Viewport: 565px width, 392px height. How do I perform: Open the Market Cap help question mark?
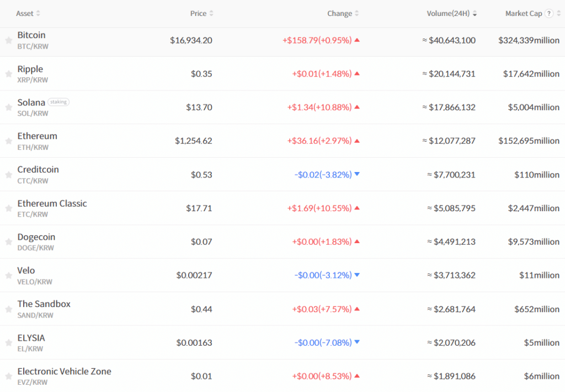[x=549, y=13]
